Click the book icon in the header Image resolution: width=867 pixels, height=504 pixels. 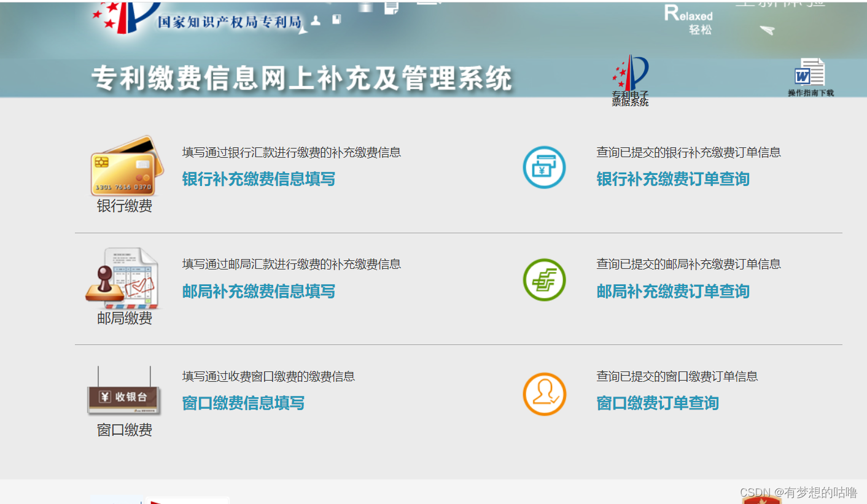(336, 20)
